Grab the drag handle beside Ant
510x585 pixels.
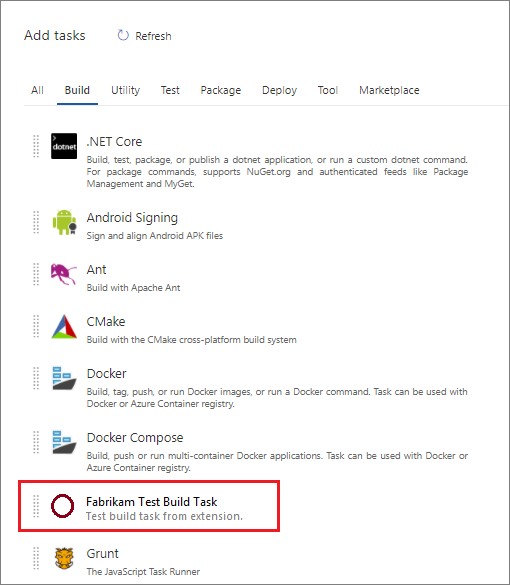(x=36, y=274)
